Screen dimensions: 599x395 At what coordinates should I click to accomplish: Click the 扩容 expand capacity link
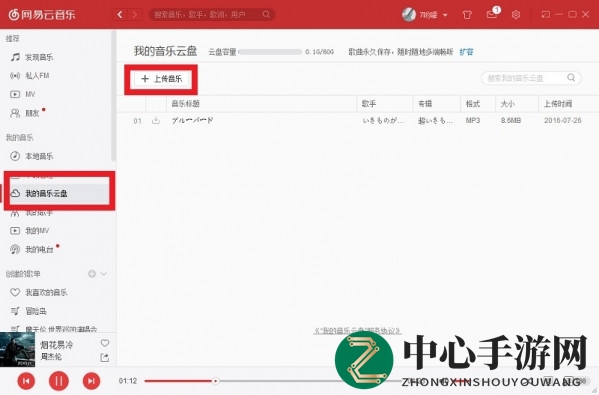pyautogui.click(x=466, y=52)
